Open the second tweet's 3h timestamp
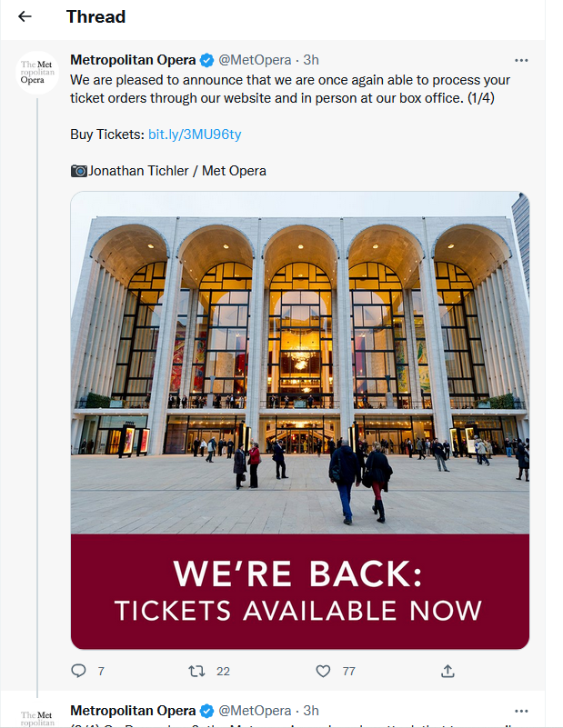This screenshot has width=563, height=728. [x=311, y=711]
